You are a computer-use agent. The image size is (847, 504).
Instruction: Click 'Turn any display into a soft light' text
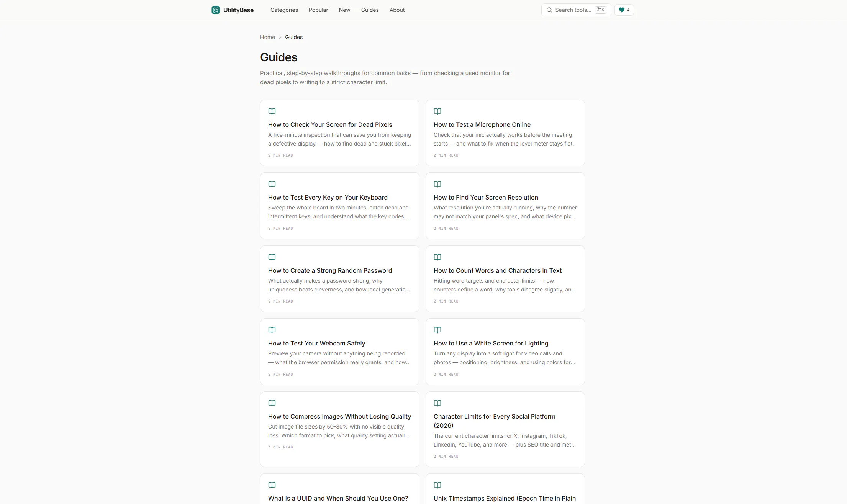click(505, 358)
